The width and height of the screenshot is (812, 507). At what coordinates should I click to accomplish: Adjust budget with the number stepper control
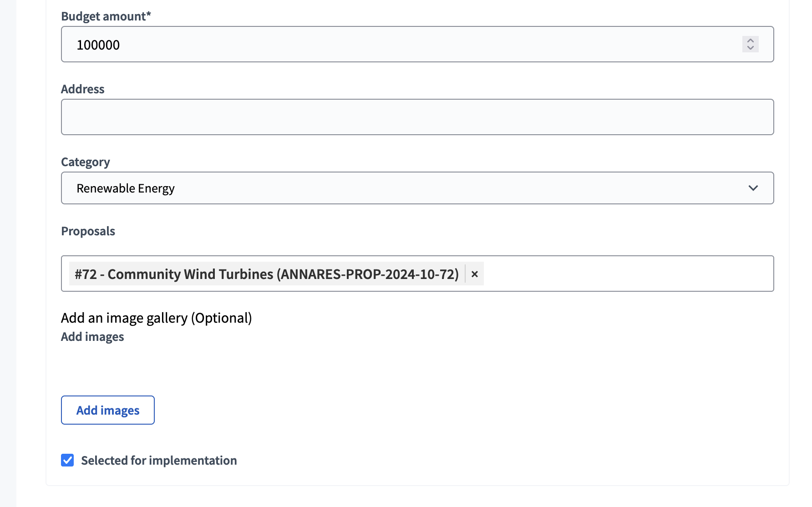point(751,44)
